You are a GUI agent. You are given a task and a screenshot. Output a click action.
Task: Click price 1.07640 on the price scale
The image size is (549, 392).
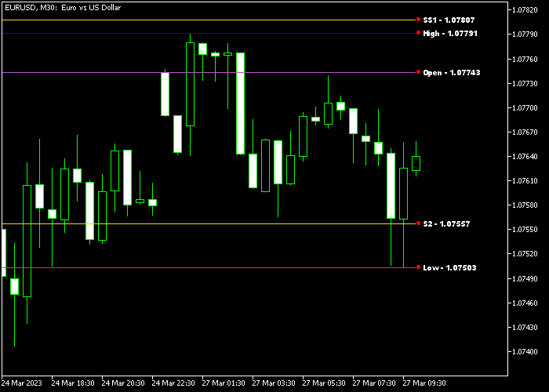point(525,157)
